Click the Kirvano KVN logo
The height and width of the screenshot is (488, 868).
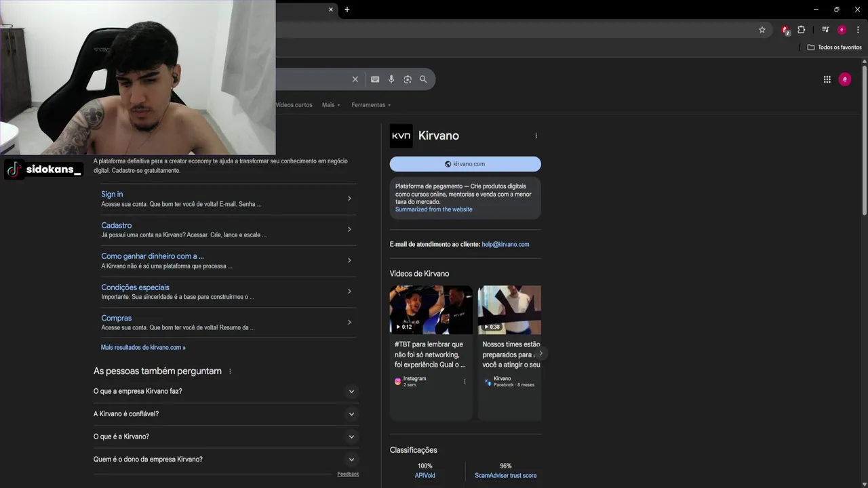pyautogui.click(x=401, y=136)
